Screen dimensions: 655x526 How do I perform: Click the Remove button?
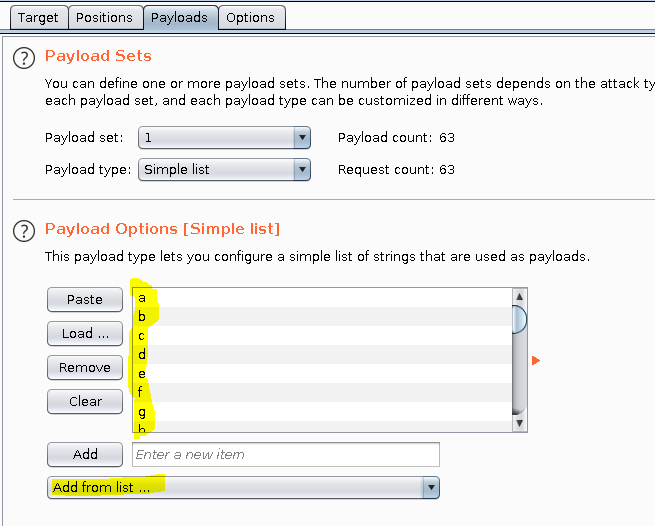85,367
